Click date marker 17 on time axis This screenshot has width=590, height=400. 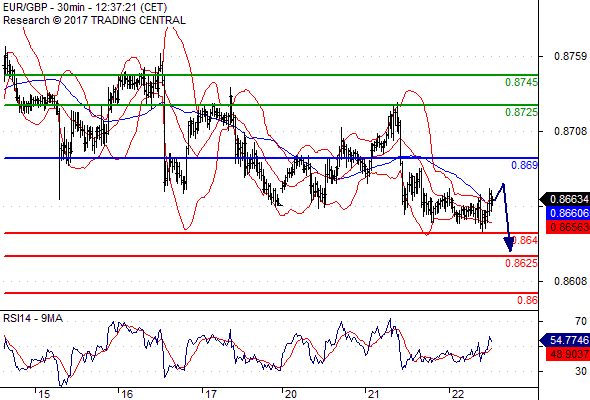pos(210,394)
